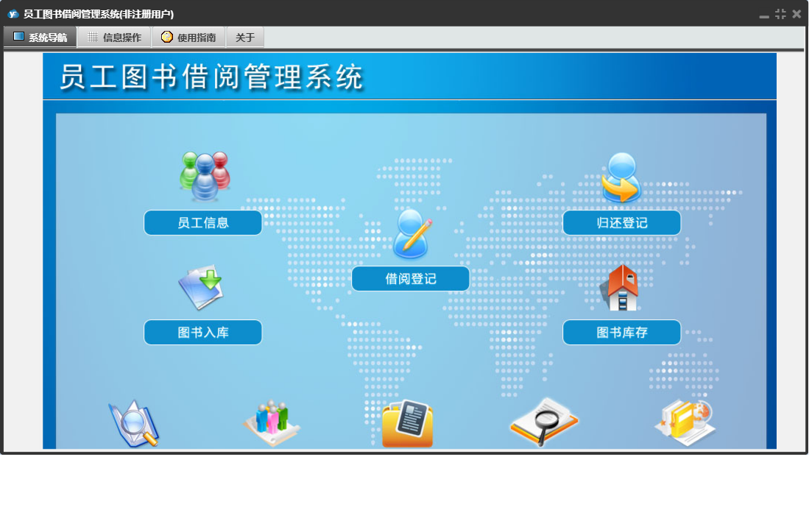Click the book with magnifier icon at bottom
Image resolution: width=809 pixels, height=532 pixels.
point(134,424)
